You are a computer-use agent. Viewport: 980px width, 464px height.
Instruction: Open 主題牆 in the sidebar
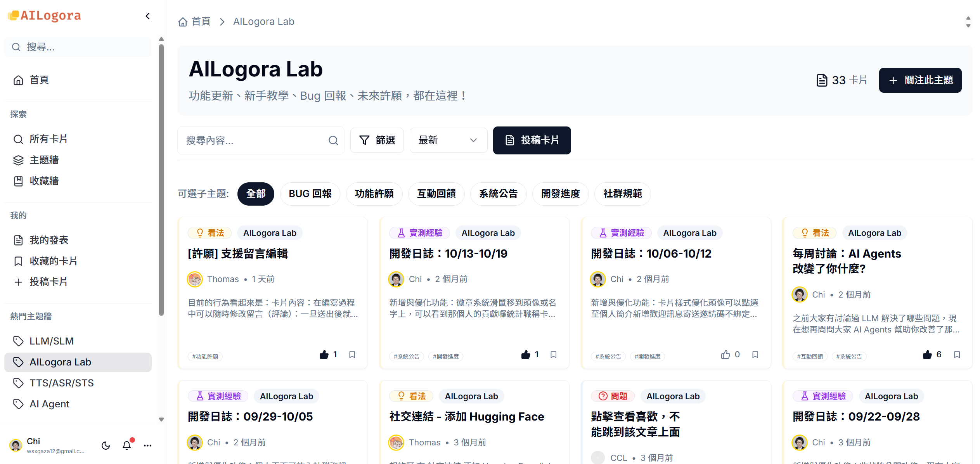[78, 160]
